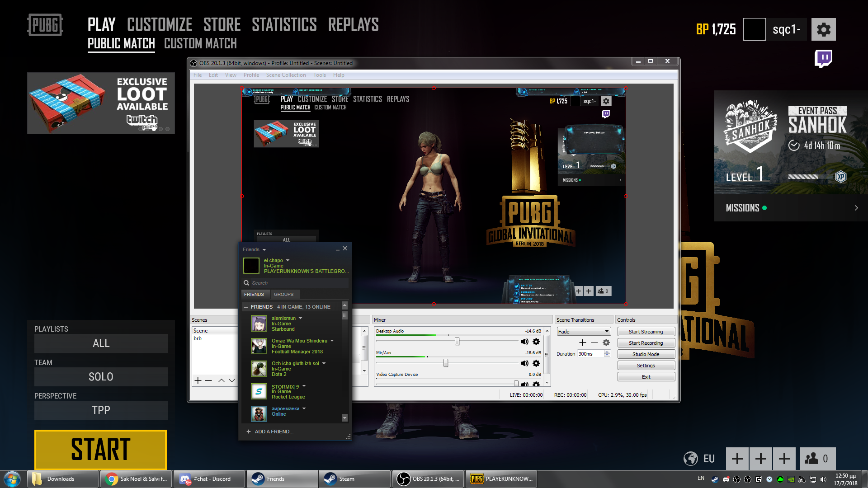Open the team members icon showing 0
Screen dimensions: 868x488
(x=817, y=459)
